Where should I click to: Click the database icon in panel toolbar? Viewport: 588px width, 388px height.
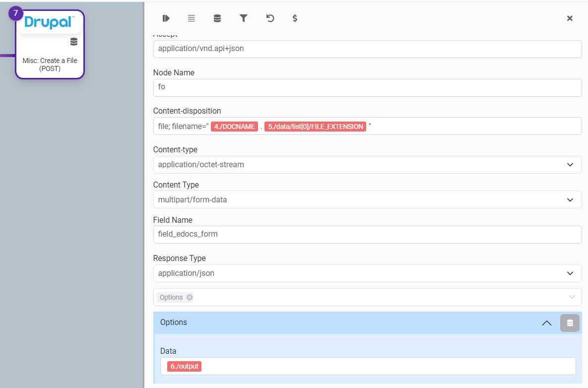pos(217,18)
